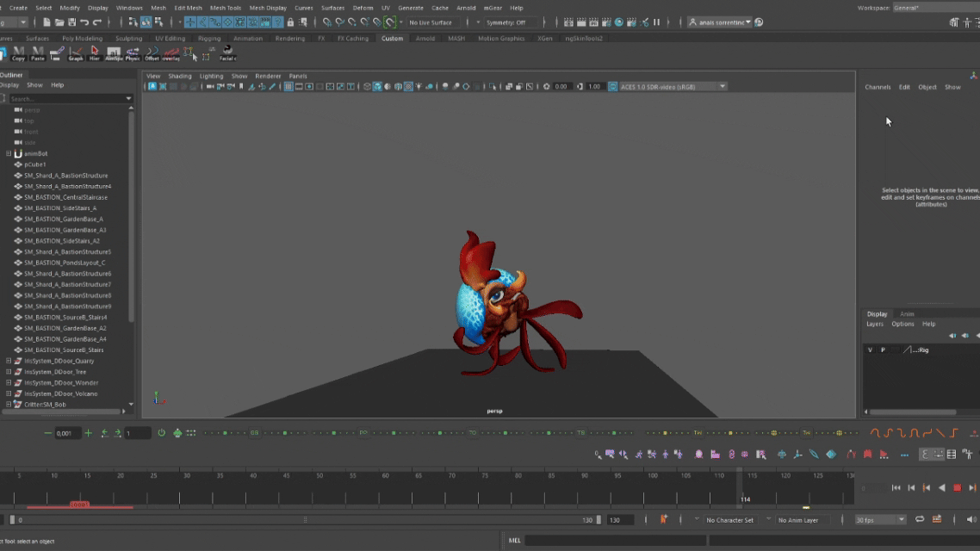Click the Facial shelf icon
Viewport: 980px width, 551px height.
pyautogui.click(x=227, y=53)
